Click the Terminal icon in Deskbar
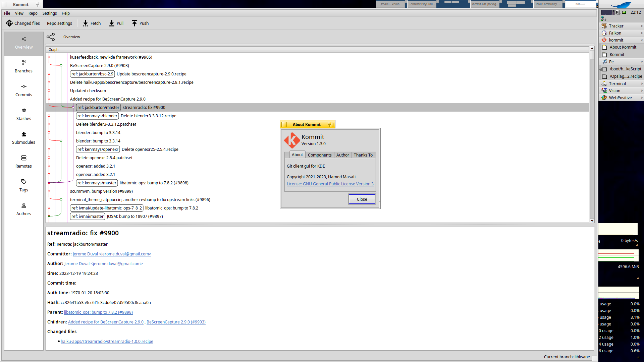Screen dimensions: 644x362 [x=604, y=83]
